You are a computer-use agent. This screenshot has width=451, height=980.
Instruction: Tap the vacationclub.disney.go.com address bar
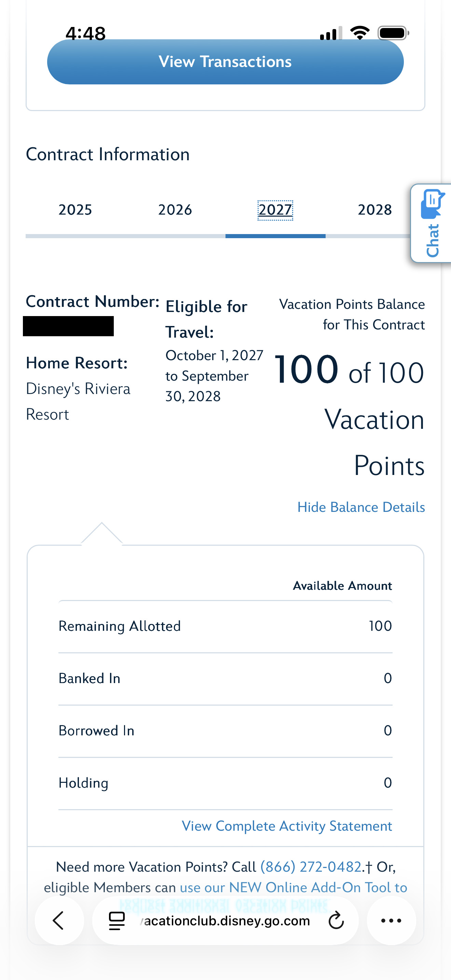(x=225, y=921)
